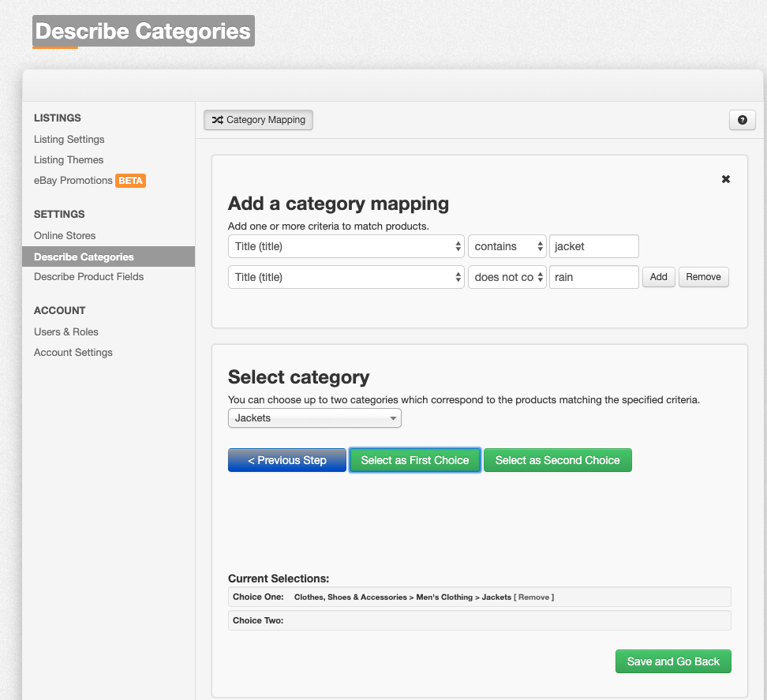Select as Second Choice
The width and height of the screenshot is (767, 700).
pos(558,460)
